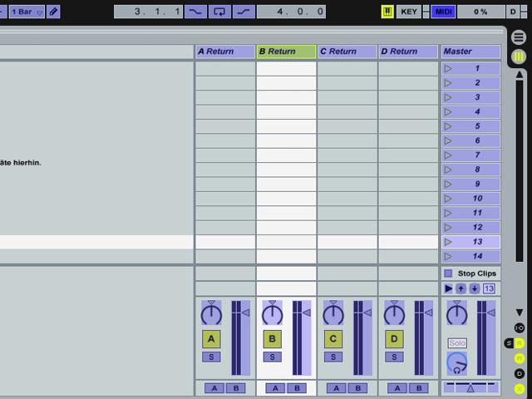Select the C Return track header
This screenshot has height=399, width=532.
click(x=347, y=52)
